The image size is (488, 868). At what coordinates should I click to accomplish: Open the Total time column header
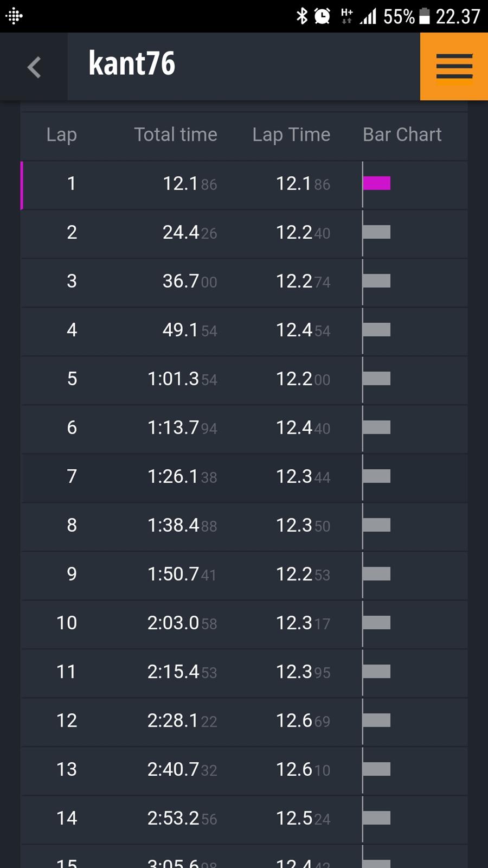click(x=176, y=135)
